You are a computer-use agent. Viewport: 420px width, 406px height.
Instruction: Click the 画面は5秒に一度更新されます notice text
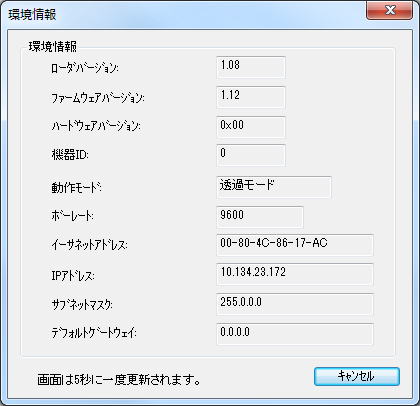pos(119,380)
